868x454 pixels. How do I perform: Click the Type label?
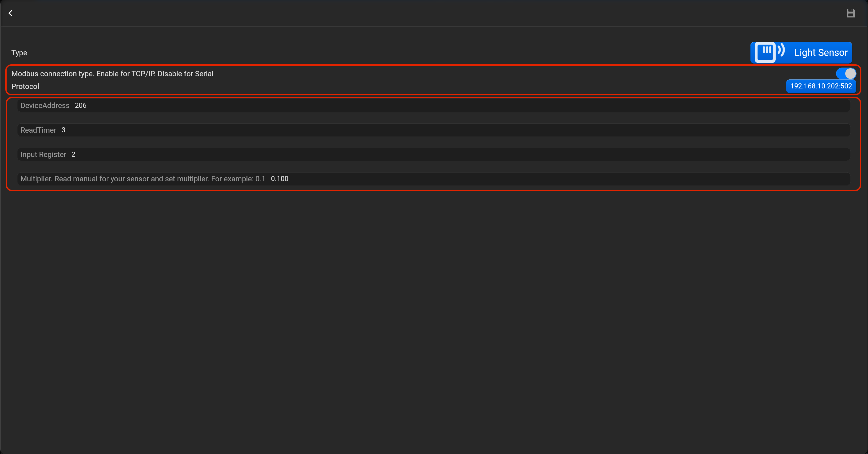[x=19, y=53]
